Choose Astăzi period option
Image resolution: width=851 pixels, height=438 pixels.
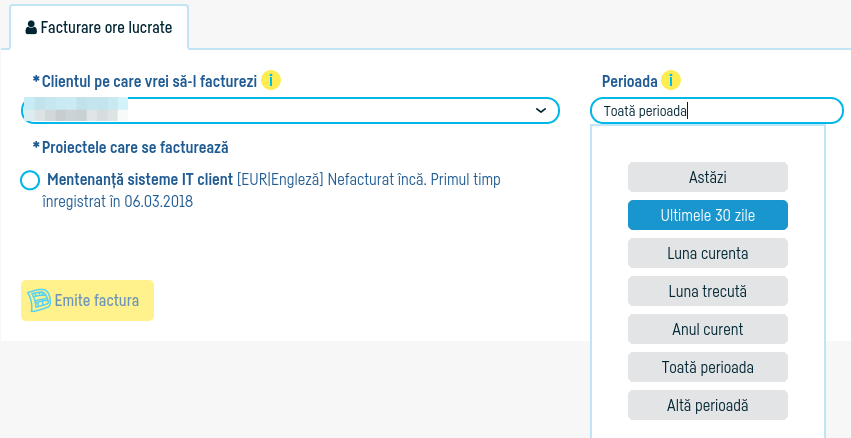click(x=708, y=177)
